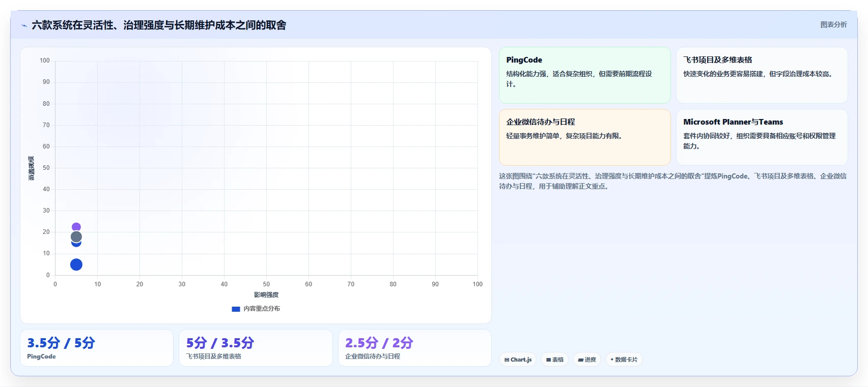Click the y-axis tick label 70
The width and height of the screenshot is (868, 387).
[x=46, y=125]
